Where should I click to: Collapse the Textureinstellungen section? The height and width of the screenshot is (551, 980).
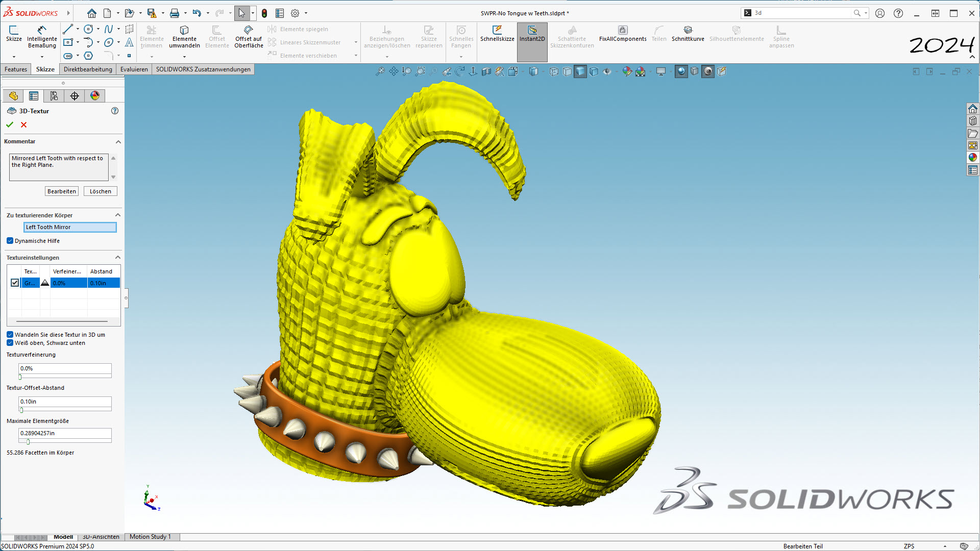(x=118, y=258)
